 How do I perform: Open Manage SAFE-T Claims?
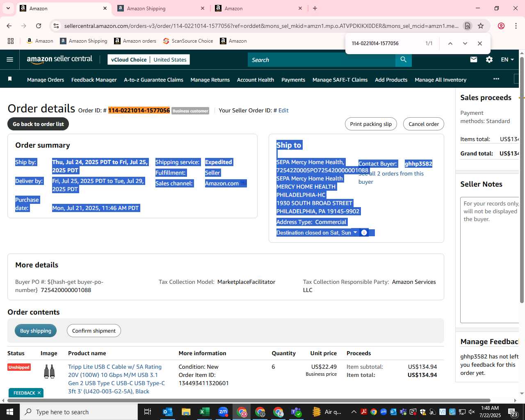tap(340, 80)
